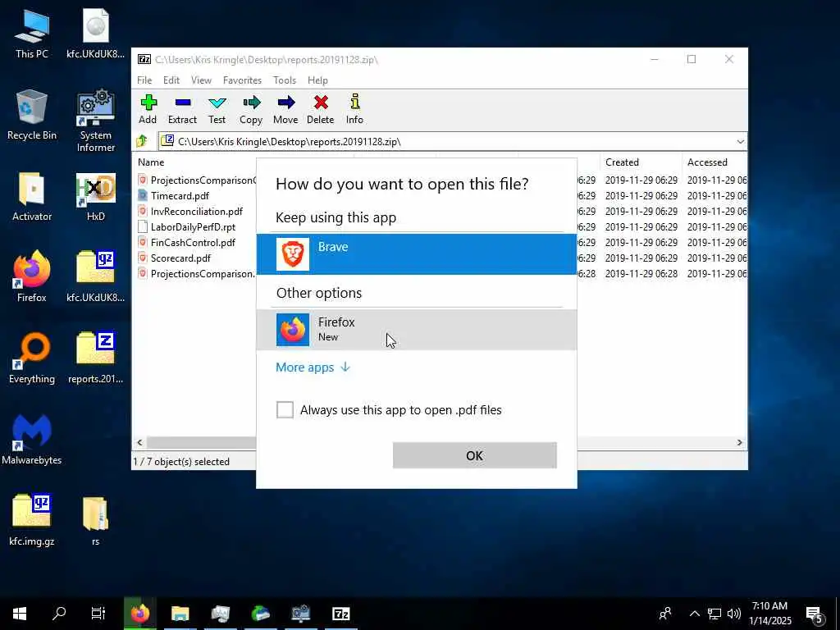Click the Add toolbar icon in 7-Zip
The width and height of the screenshot is (840, 630).
point(148,109)
